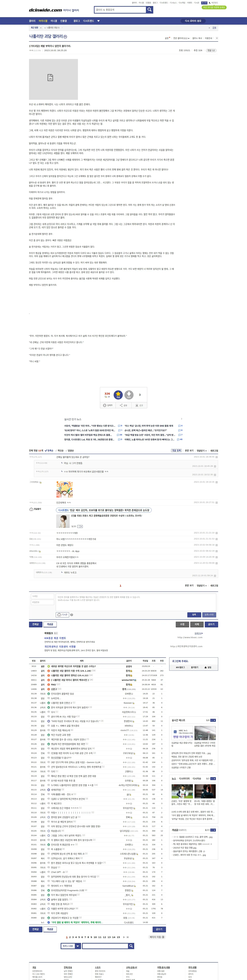Open the 갤로그 nav menu item

(x=77, y=21)
